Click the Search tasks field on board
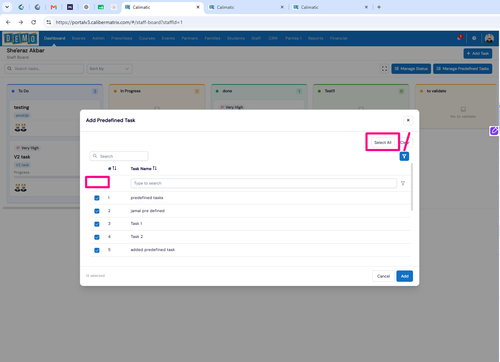 [x=44, y=69]
